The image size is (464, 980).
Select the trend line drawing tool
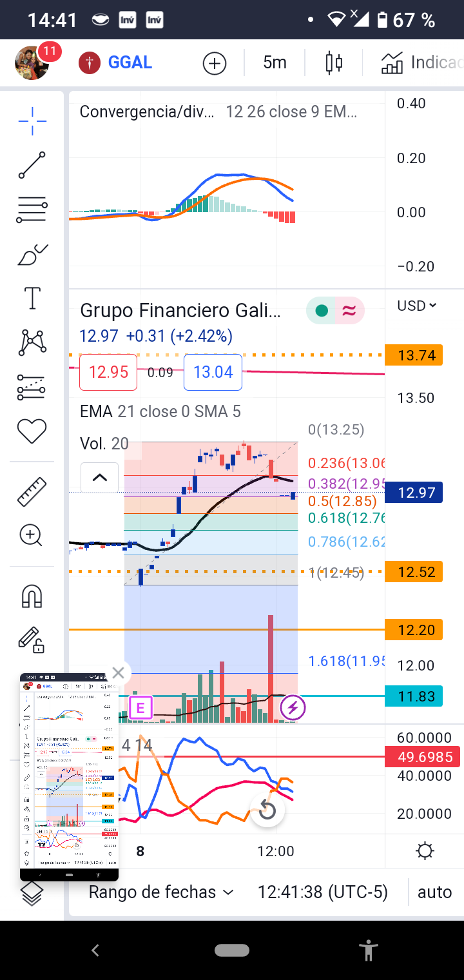[32, 165]
